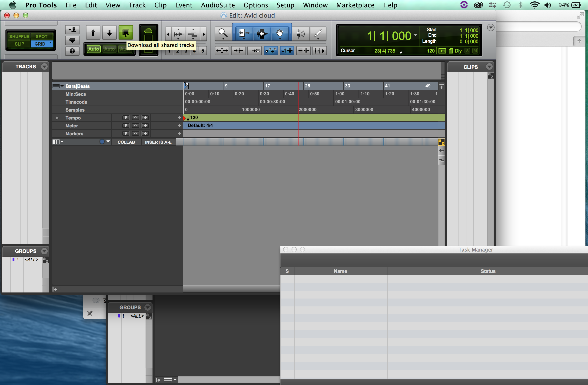Open the CLIPS list menu
588x385 pixels.
489,67
